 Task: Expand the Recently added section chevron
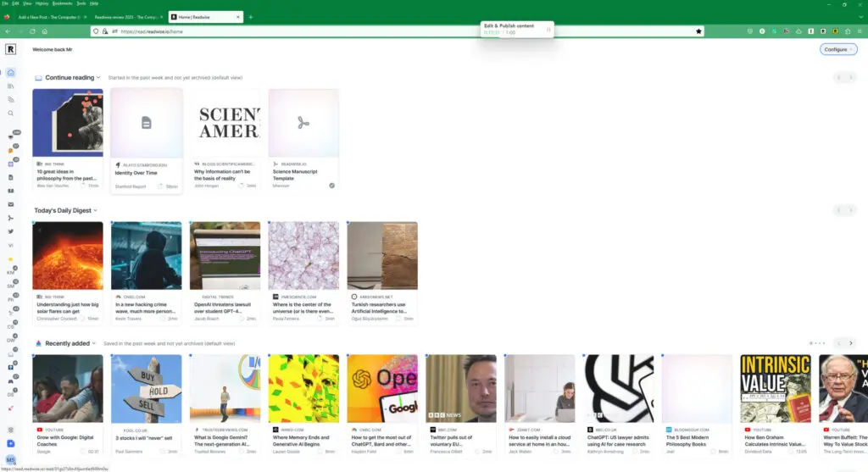tap(94, 343)
